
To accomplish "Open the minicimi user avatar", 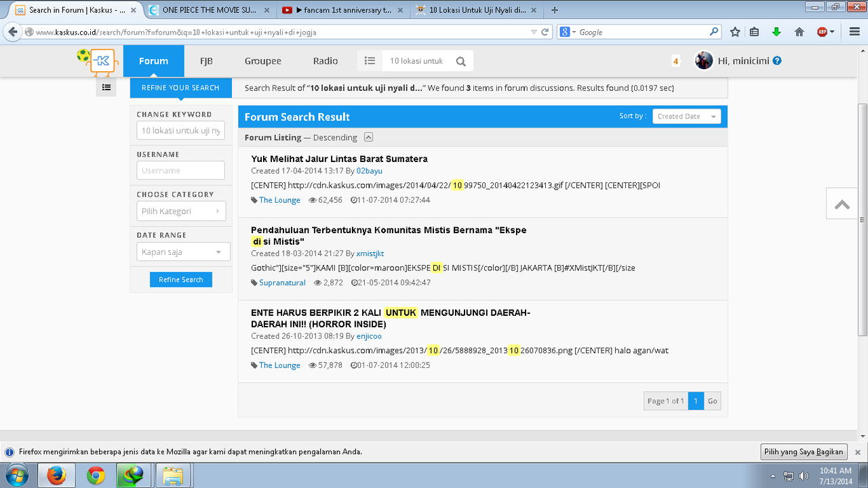I will pos(704,60).
